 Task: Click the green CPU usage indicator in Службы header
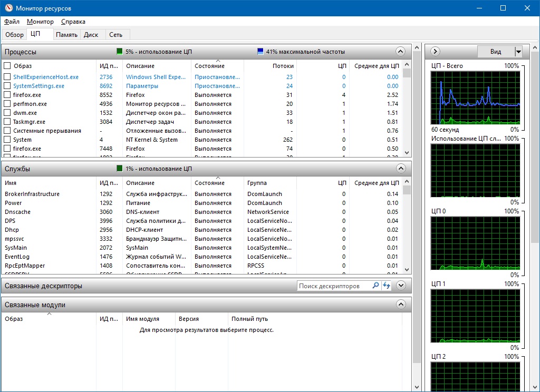tap(120, 169)
